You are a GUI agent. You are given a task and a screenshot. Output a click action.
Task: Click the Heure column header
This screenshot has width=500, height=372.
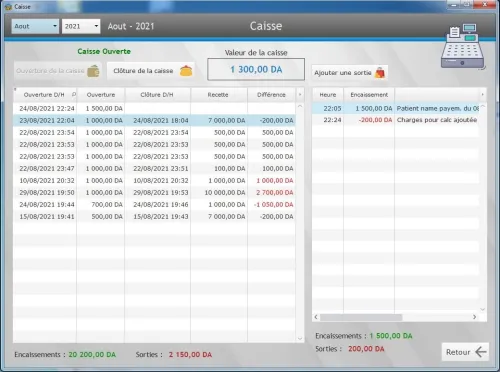(328, 95)
